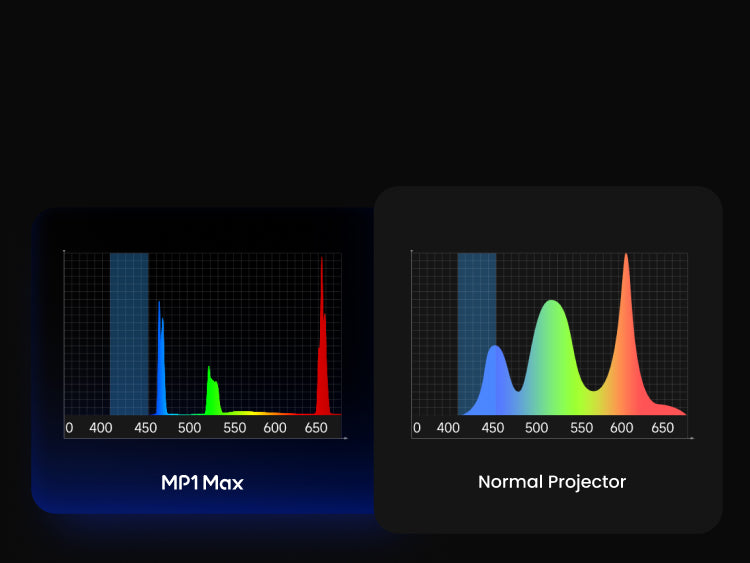Click the 450 axis label in MP1 Max chart
750x563 pixels.
pyautogui.click(x=145, y=428)
